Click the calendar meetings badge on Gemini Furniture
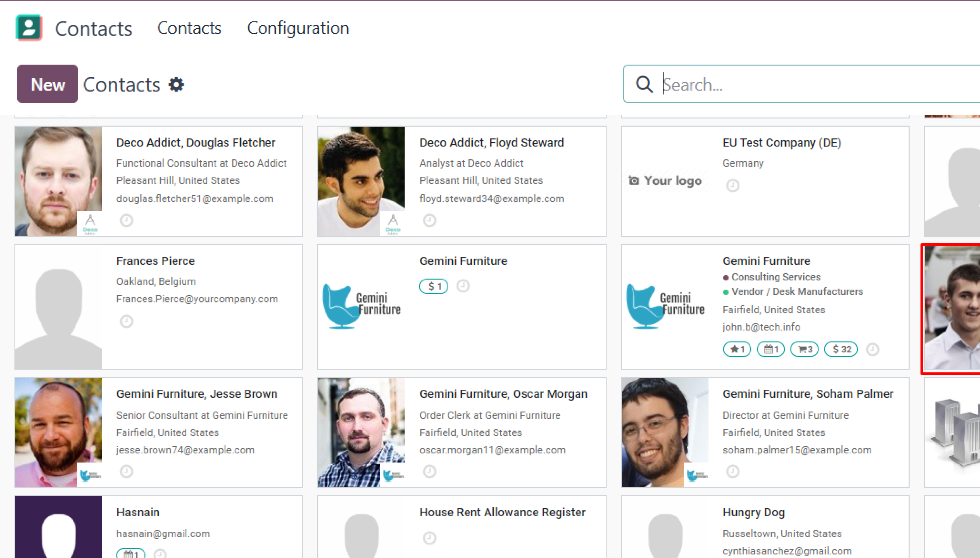This screenshot has width=980, height=558. [x=770, y=349]
